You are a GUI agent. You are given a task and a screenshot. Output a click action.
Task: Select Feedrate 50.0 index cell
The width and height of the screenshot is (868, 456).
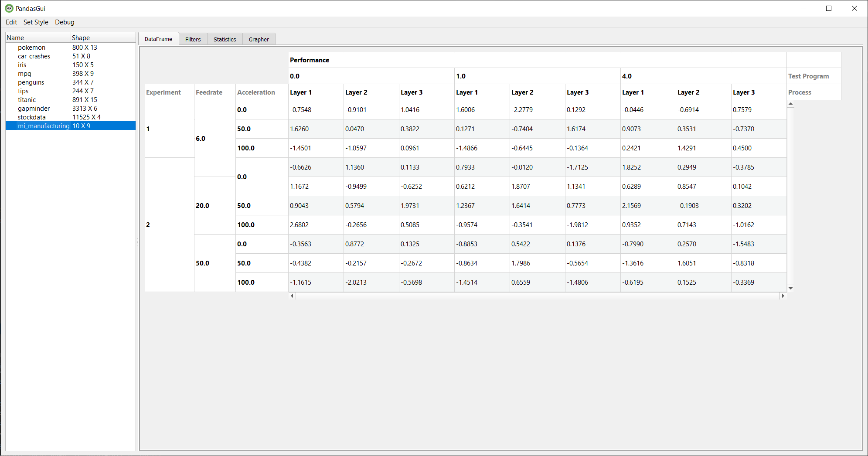(x=214, y=263)
